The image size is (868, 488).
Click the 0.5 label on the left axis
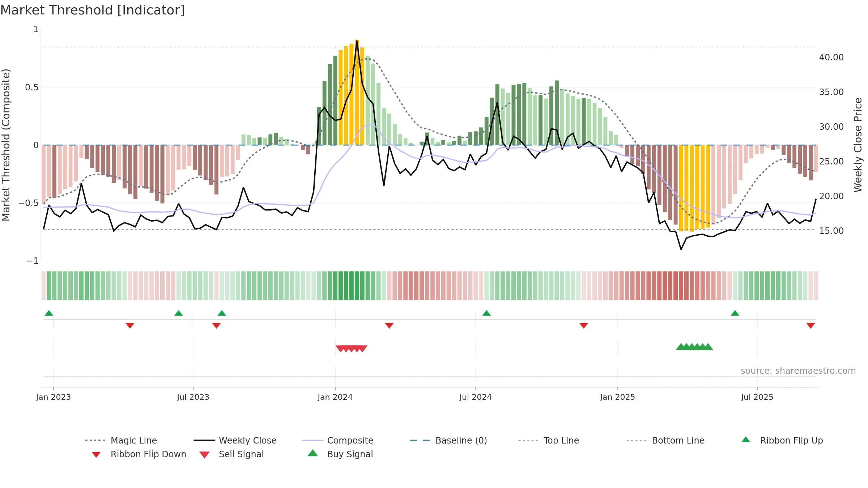pyautogui.click(x=32, y=87)
